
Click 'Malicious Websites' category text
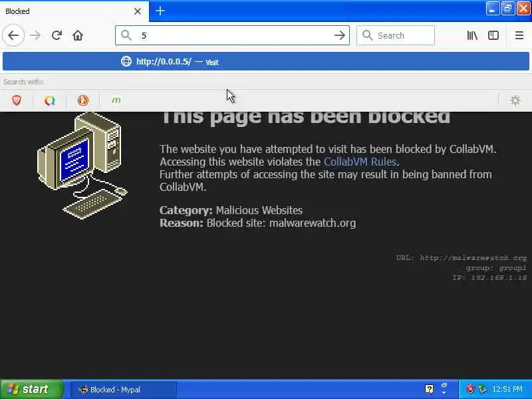(x=259, y=210)
